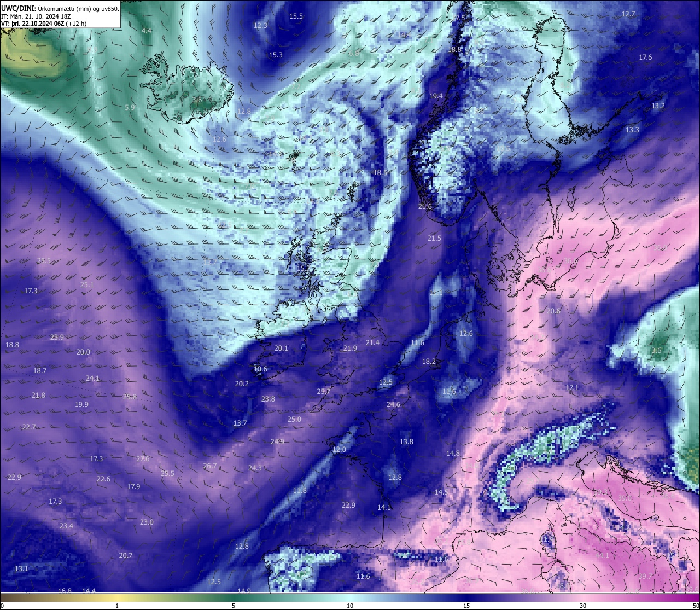Image resolution: width=700 pixels, height=610 pixels.
Task: Click the 21.4 value label
Action: 372,342
